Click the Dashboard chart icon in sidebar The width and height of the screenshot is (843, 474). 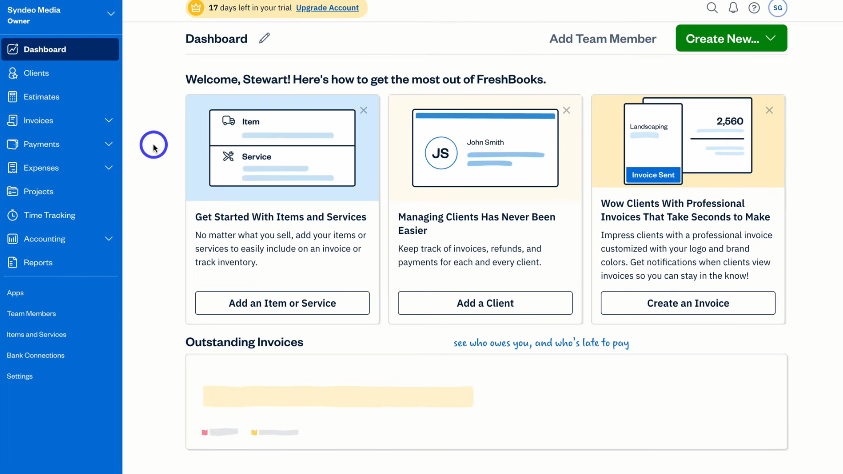[x=12, y=49]
